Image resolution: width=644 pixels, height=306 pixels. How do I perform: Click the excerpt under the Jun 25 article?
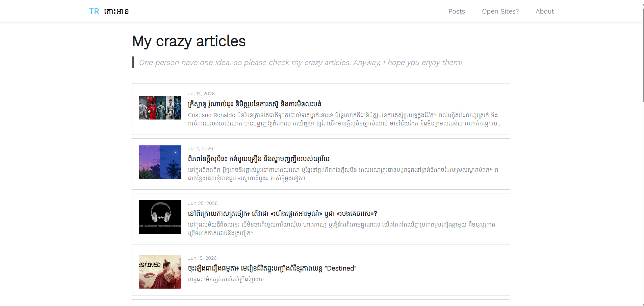click(341, 229)
